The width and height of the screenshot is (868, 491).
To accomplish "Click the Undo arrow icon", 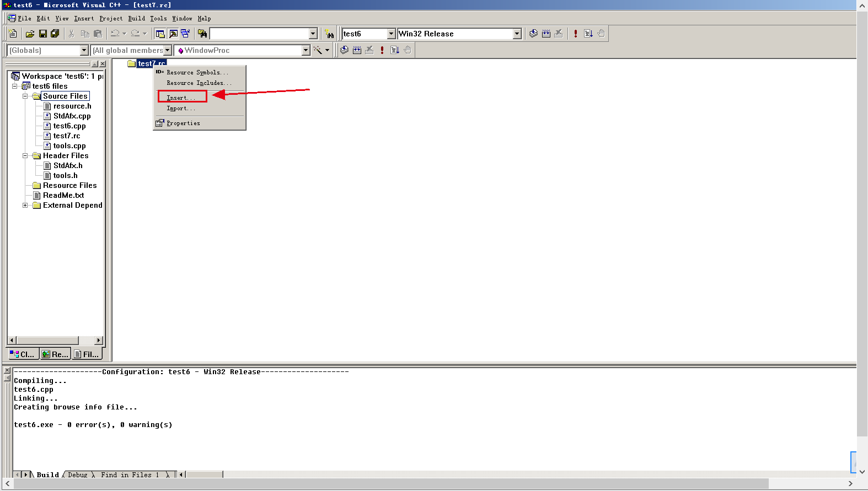I will (x=115, y=34).
